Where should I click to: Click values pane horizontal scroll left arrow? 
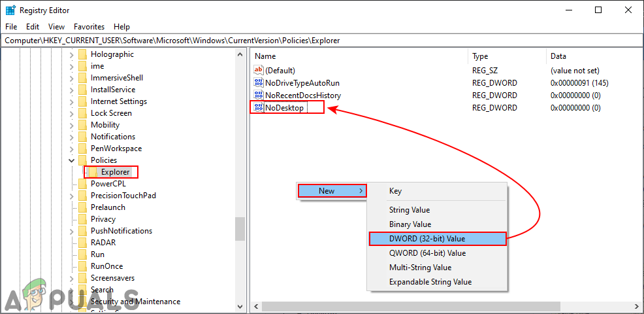pyautogui.click(x=256, y=307)
